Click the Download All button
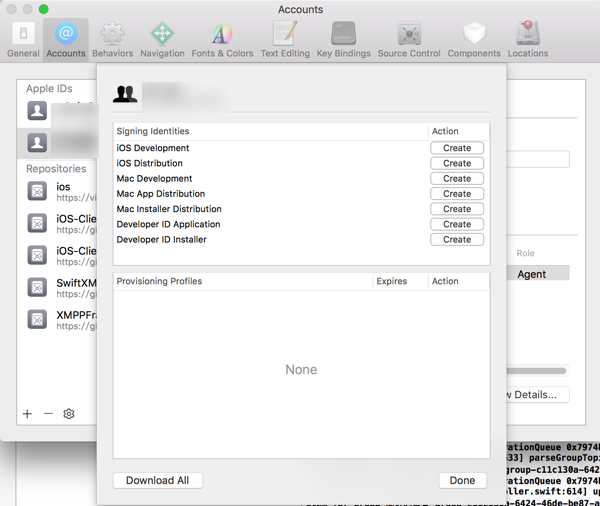The height and width of the screenshot is (506, 600). tap(158, 480)
